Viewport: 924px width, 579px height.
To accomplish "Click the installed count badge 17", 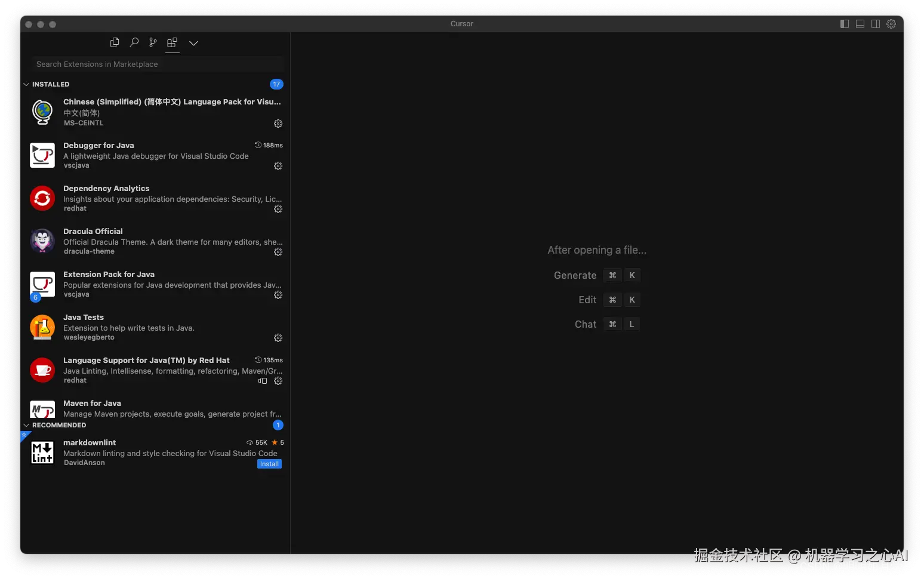I will pyautogui.click(x=276, y=84).
